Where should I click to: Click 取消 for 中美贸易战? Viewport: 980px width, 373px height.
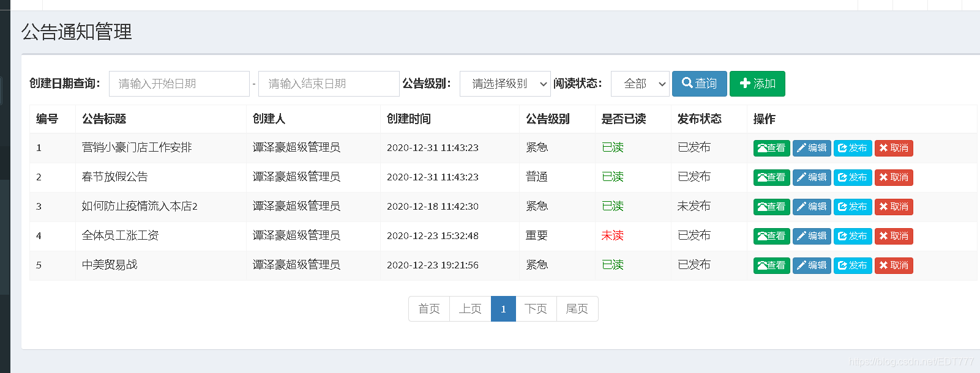pyautogui.click(x=894, y=265)
